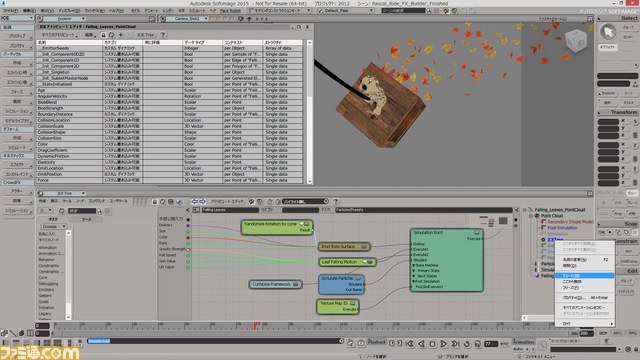Open the Face Robot menu

230,11
